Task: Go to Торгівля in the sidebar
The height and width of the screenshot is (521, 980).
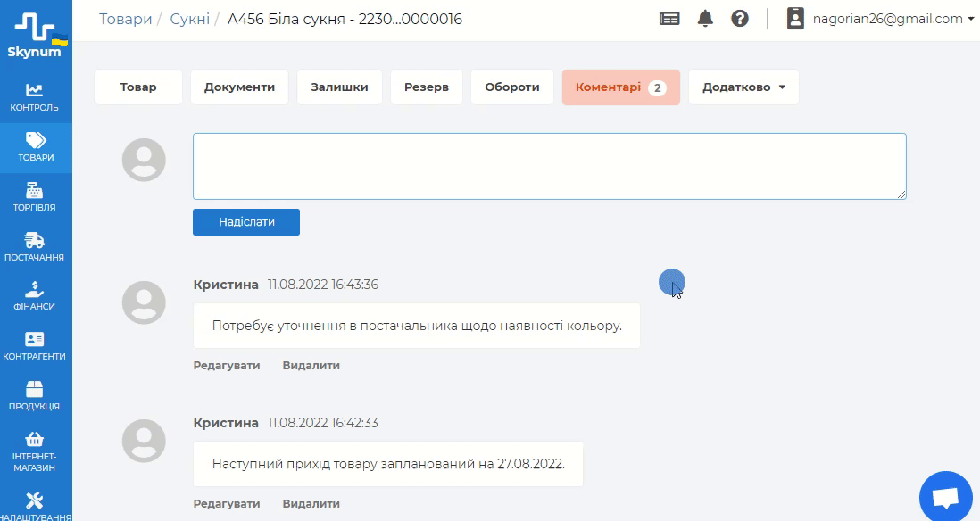Action: click(x=35, y=197)
